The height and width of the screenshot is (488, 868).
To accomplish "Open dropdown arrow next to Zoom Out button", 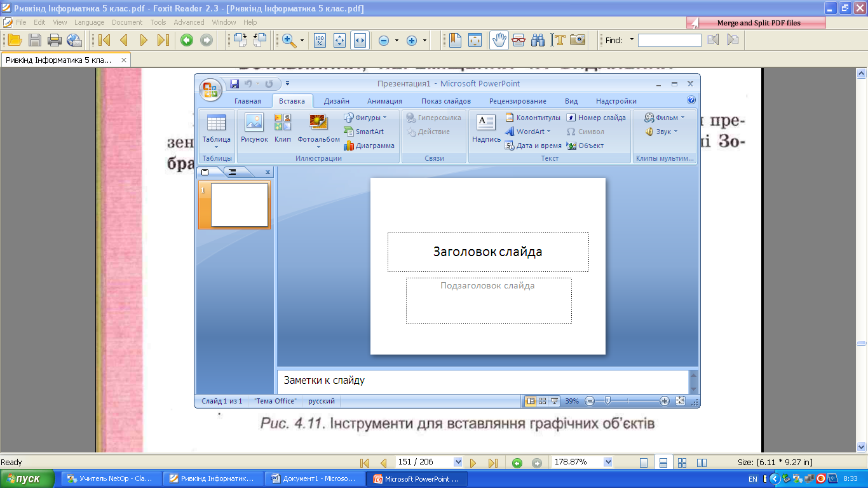I will pyautogui.click(x=397, y=40).
